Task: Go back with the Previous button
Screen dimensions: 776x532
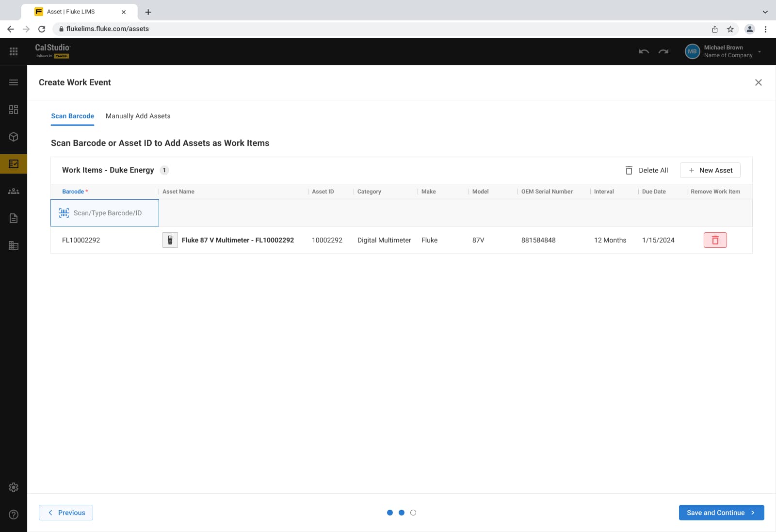Action: 66,513
